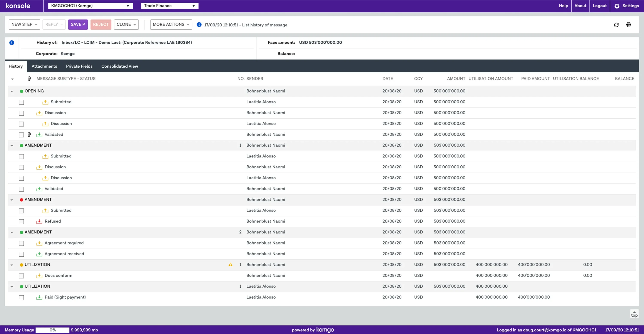Click the blue info icon before timestamp message
This screenshot has height=334, width=644.
point(199,24)
